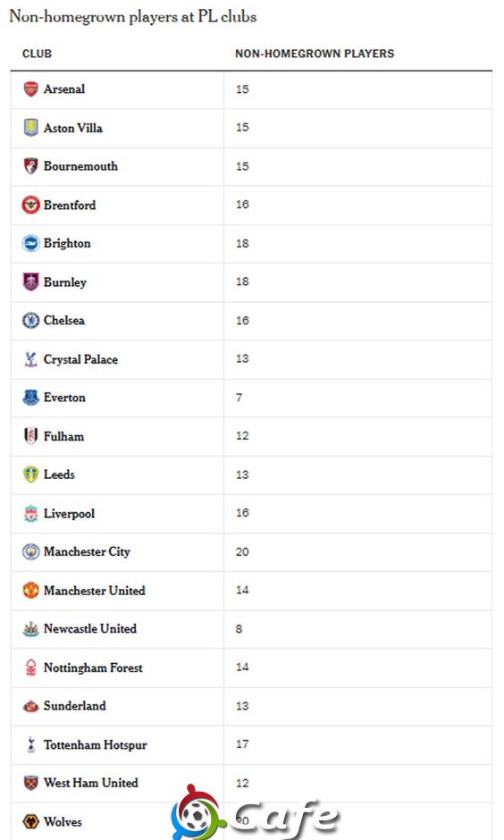The image size is (504, 840).
Task: Click the Newcastle United club name
Action: coord(90,628)
